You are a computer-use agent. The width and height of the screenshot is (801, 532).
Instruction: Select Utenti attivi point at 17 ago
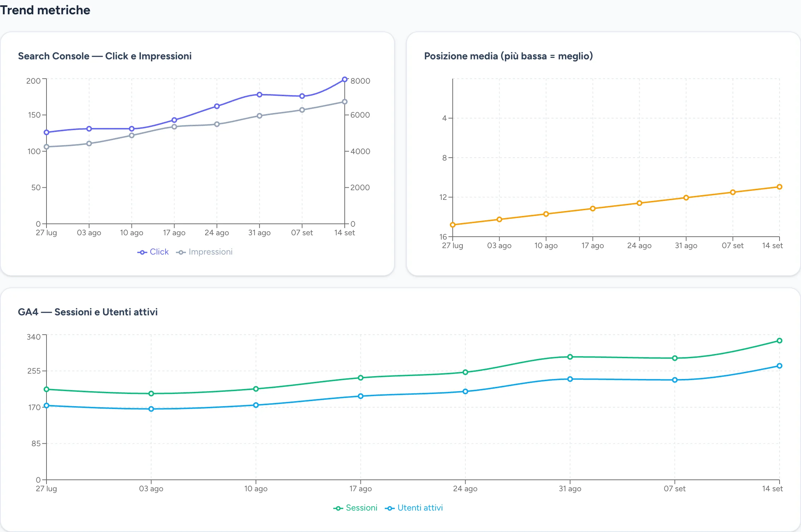click(360, 396)
